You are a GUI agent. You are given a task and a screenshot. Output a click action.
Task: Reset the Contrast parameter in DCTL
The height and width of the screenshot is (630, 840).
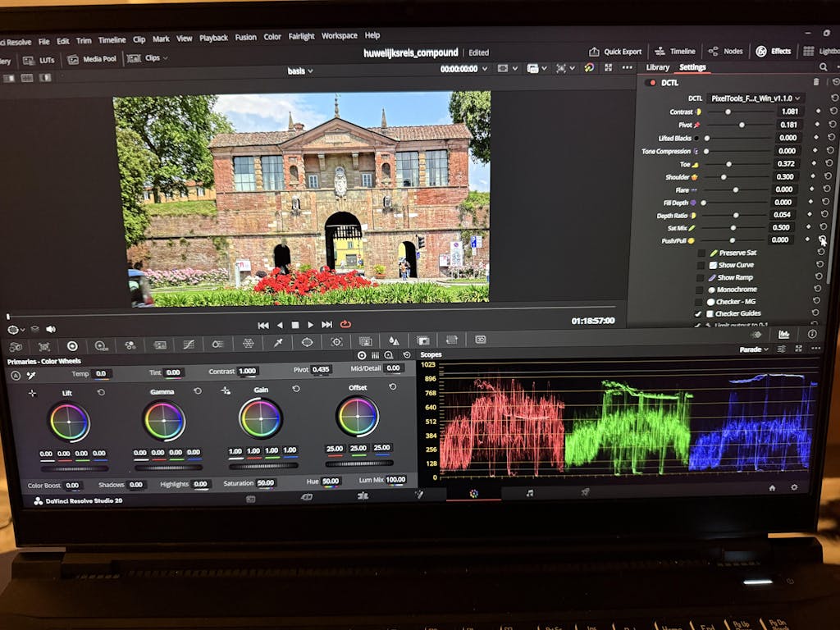point(833,112)
